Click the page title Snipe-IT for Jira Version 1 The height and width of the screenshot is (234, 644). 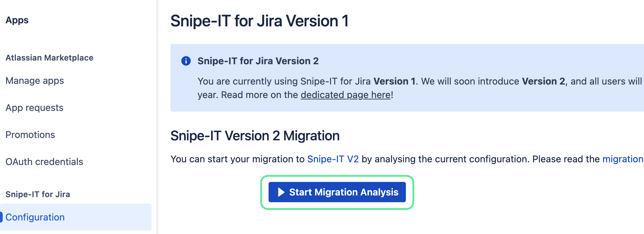(x=259, y=21)
